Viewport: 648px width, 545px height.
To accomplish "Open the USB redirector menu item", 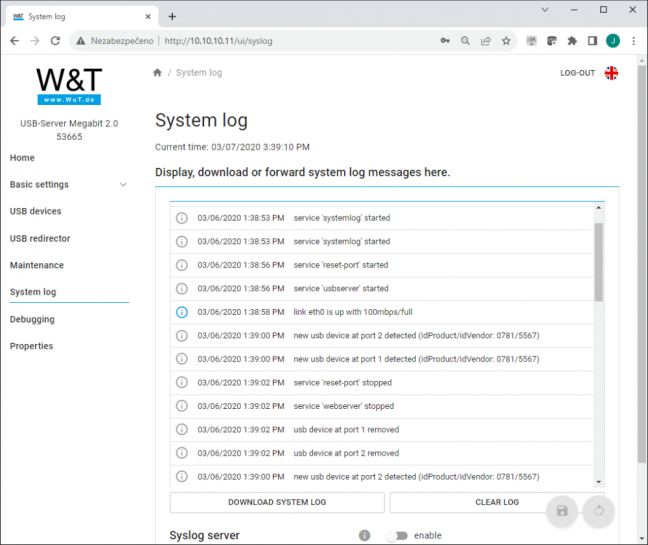I will click(40, 238).
